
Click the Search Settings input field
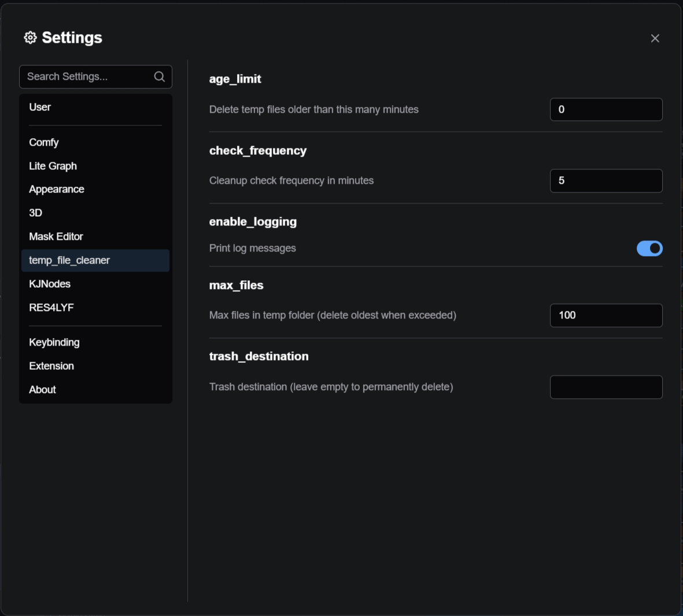[x=87, y=77]
